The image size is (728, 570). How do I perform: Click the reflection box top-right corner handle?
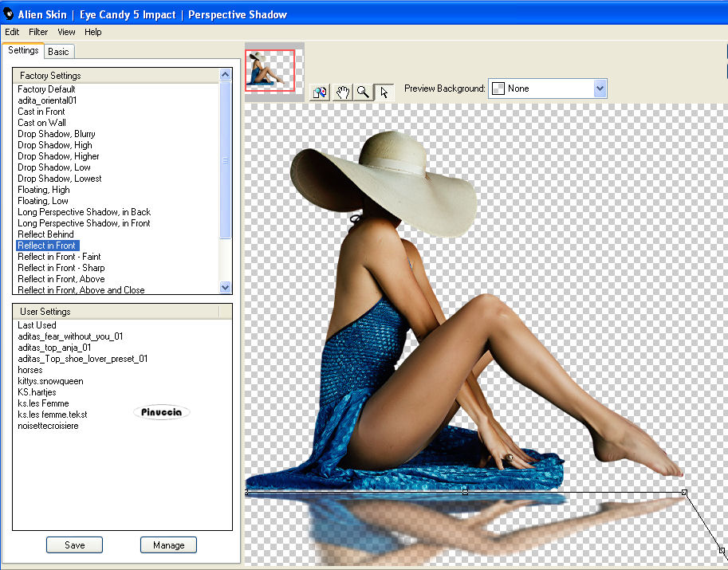point(684,492)
